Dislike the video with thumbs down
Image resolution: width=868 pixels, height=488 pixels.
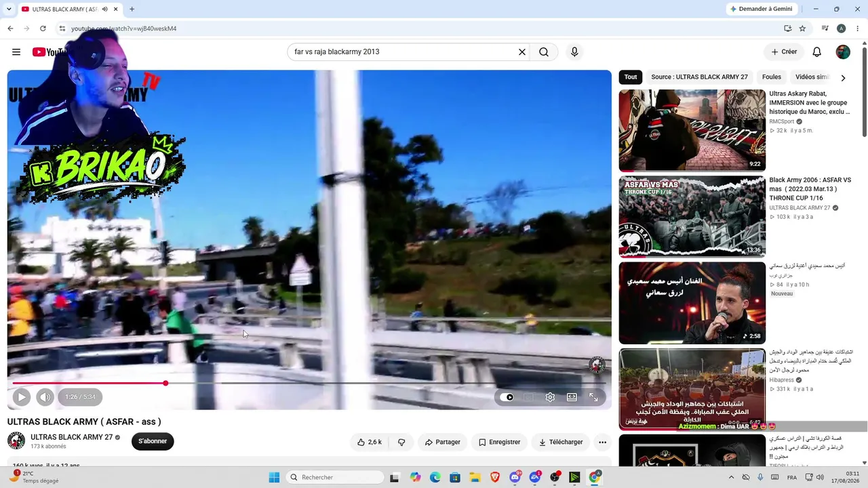click(401, 442)
